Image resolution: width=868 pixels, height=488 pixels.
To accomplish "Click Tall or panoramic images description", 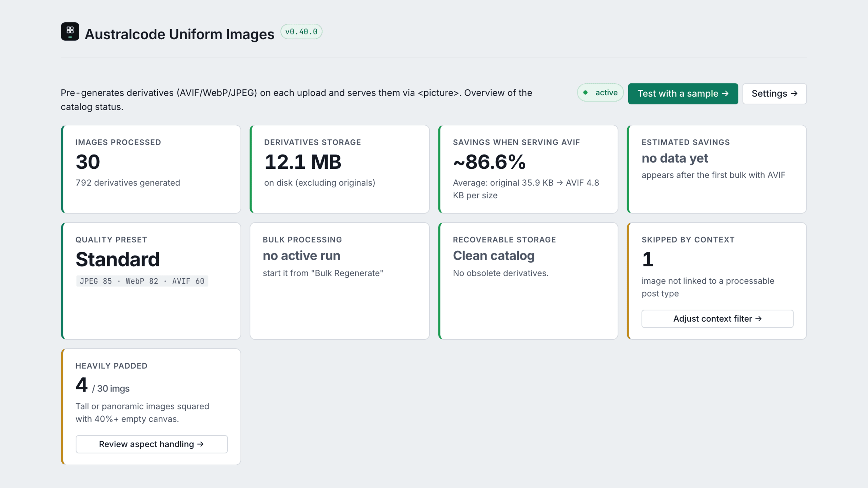I will (x=142, y=412).
